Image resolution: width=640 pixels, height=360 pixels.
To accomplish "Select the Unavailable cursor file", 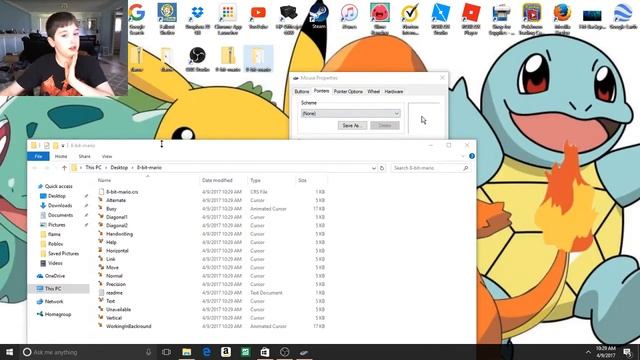I will coord(118,309).
